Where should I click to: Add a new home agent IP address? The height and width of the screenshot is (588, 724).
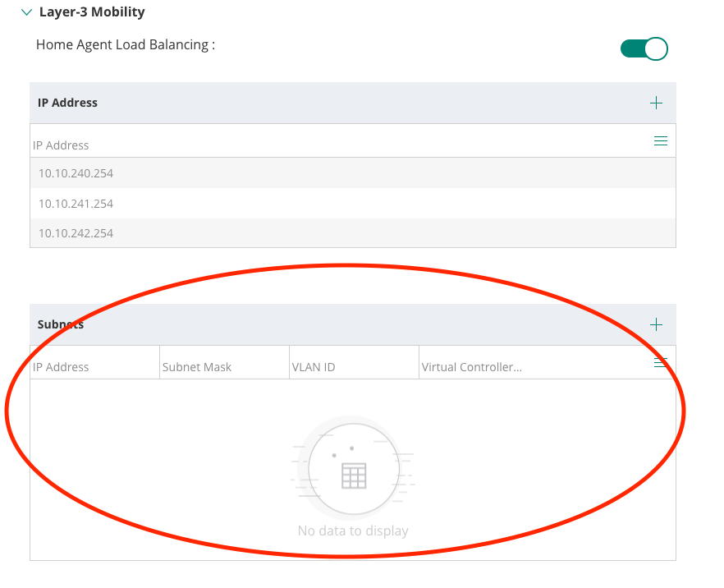pos(656,103)
